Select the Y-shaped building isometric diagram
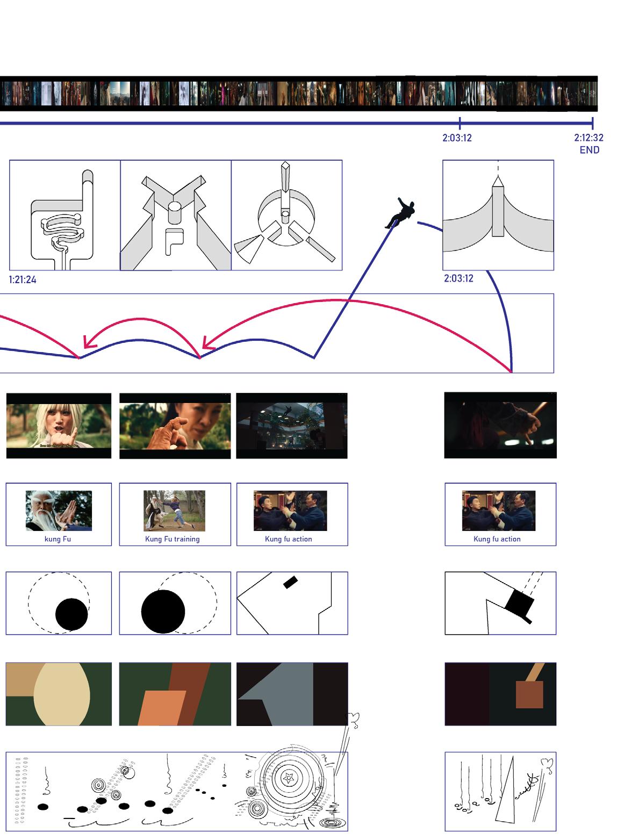 [x=176, y=215]
